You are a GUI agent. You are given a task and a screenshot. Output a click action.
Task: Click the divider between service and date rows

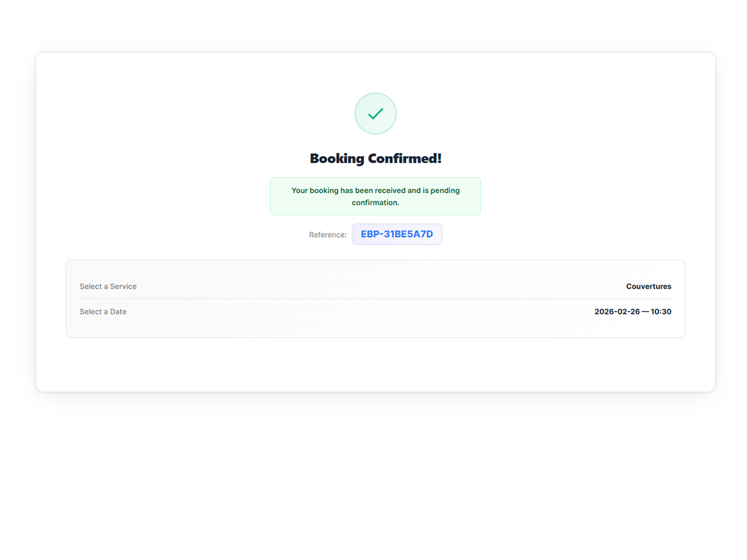tap(375, 299)
